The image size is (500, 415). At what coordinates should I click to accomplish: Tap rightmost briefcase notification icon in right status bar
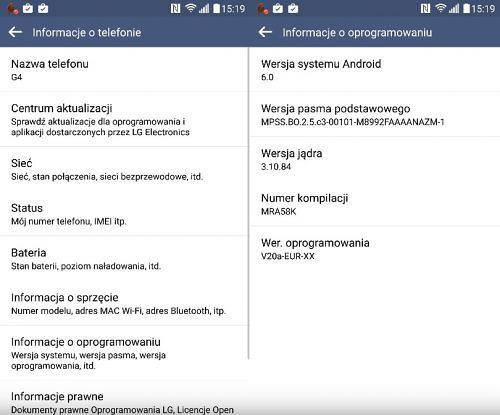click(x=293, y=8)
